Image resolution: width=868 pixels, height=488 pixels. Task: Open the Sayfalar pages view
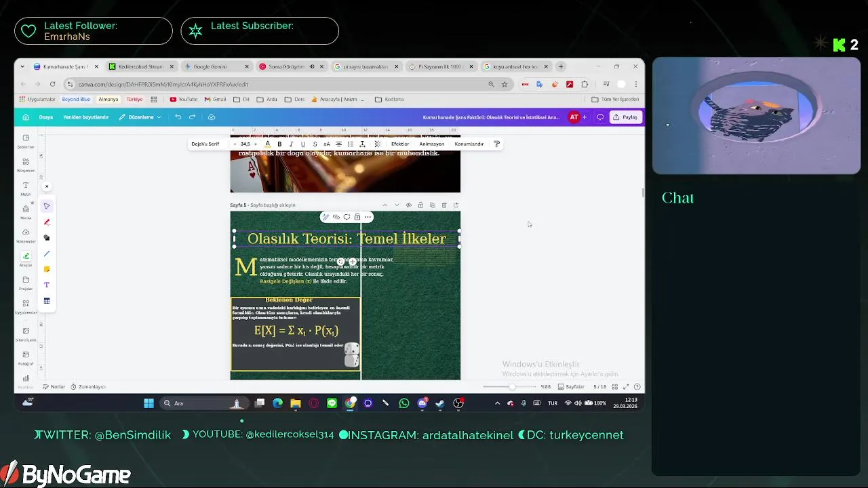(571, 386)
